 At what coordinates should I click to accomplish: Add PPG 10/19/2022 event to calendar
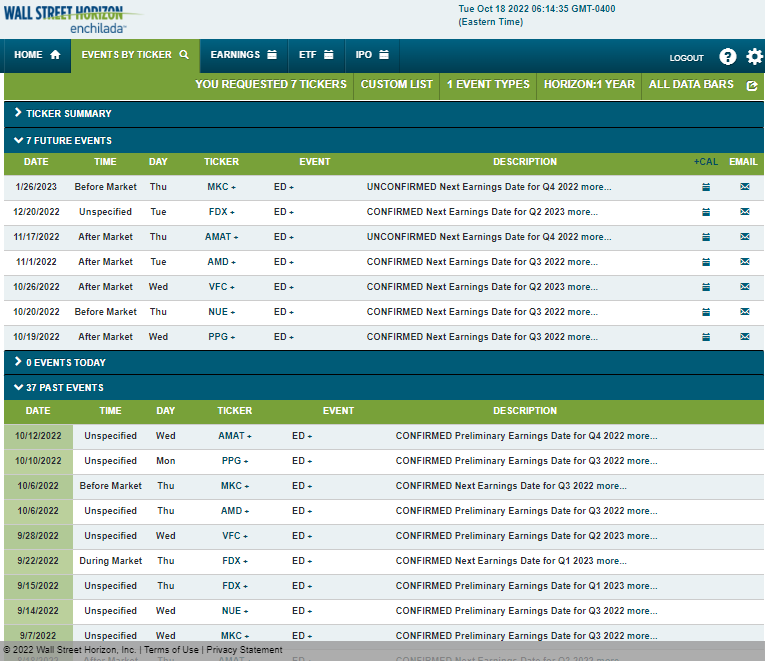pos(705,337)
